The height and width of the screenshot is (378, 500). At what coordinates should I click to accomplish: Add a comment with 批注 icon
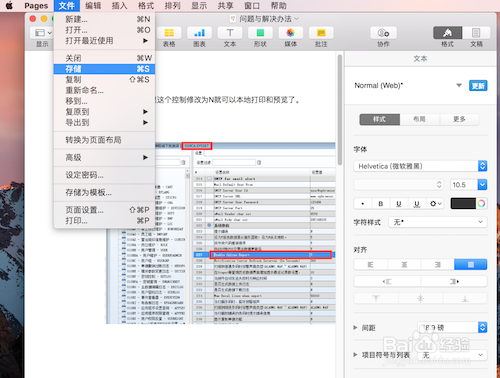tap(321, 33)
